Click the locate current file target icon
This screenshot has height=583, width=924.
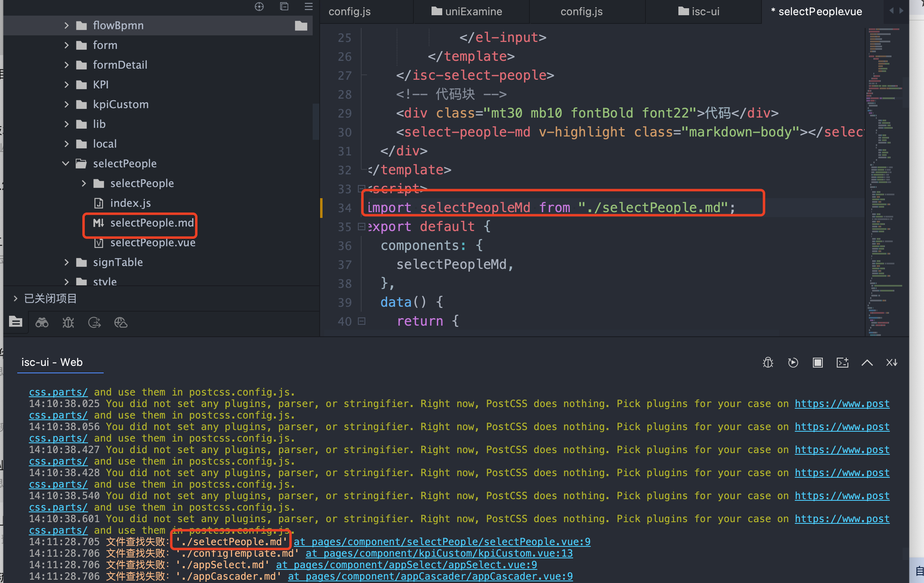[259, 7]
